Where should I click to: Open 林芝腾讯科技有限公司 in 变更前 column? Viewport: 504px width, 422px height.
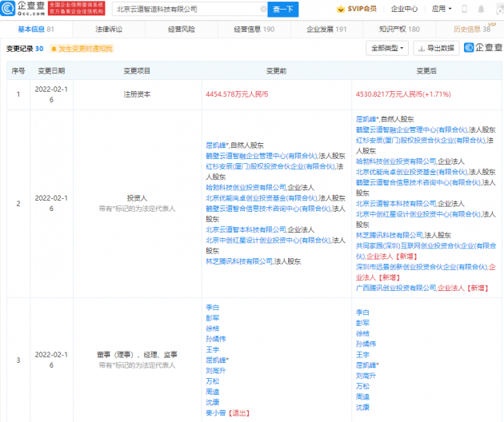point(239,261)
